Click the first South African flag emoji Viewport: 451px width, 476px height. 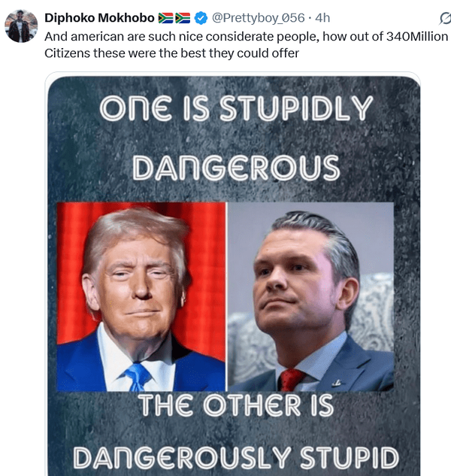pos(166,18)
